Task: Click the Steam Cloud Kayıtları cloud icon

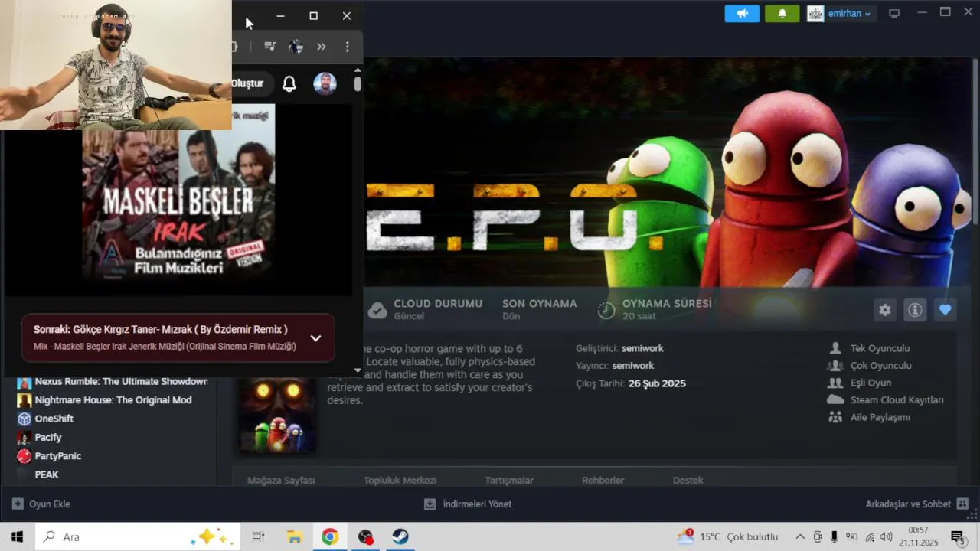Action: [x=835, y=399]
